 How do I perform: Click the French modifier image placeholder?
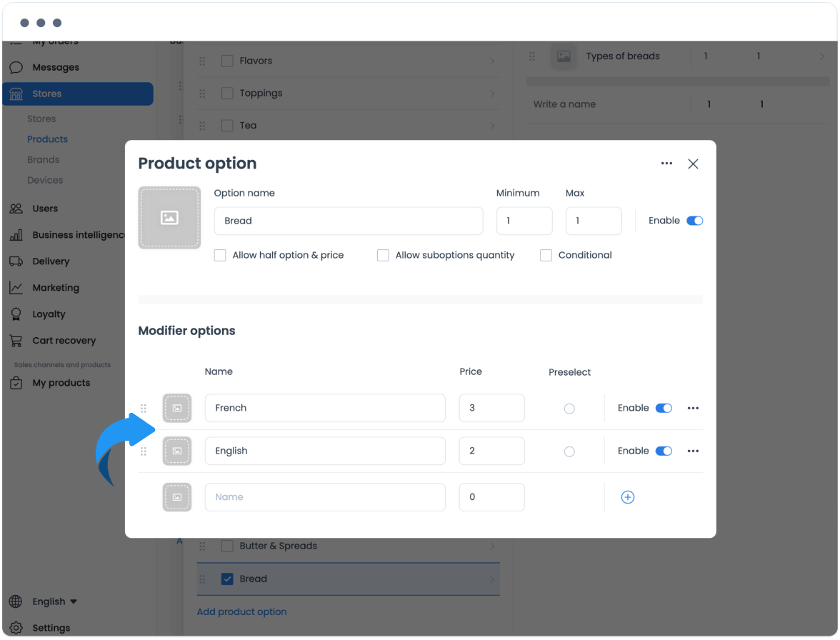click(x=177, y=408)
